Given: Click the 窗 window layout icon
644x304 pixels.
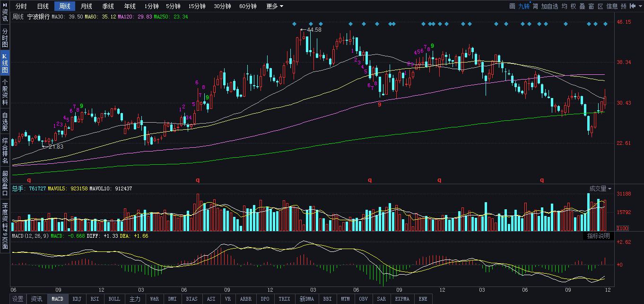Looking at the screenshot, I should tap(591, 6).
